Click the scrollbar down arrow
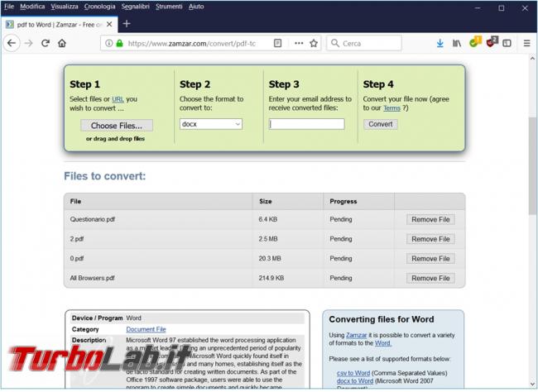538x392 pixels. pos(532,384)
